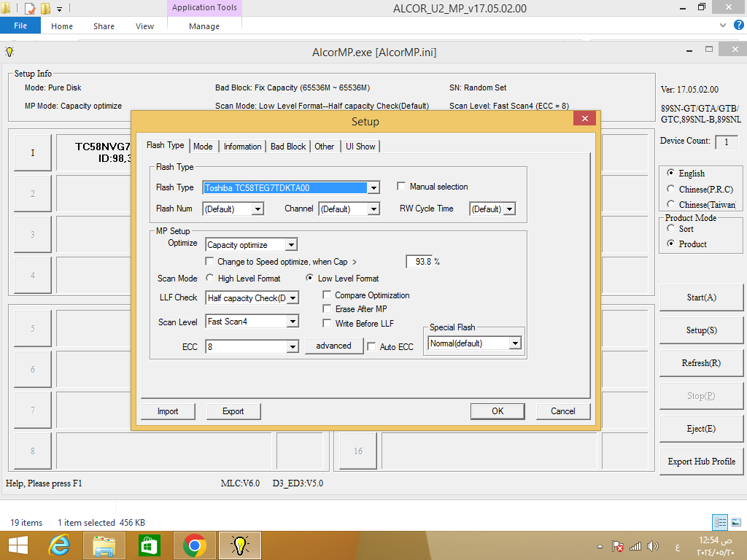Expand the ECC value dropdown
This screenshot has height=560, width=747.
point(293,346)
